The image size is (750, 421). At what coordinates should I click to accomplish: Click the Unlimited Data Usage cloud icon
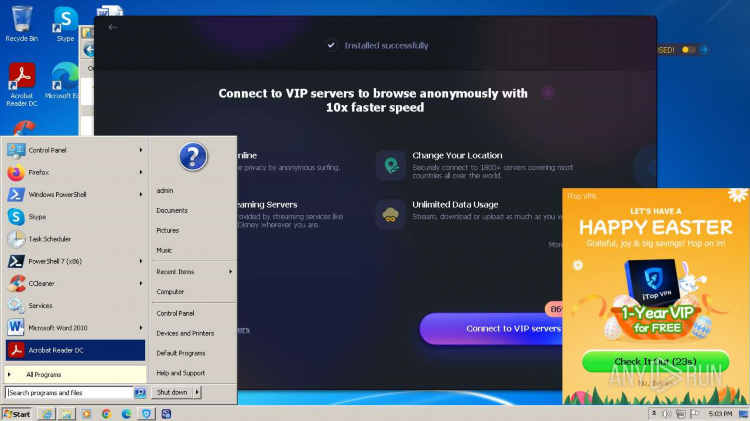tap(391, 214)
